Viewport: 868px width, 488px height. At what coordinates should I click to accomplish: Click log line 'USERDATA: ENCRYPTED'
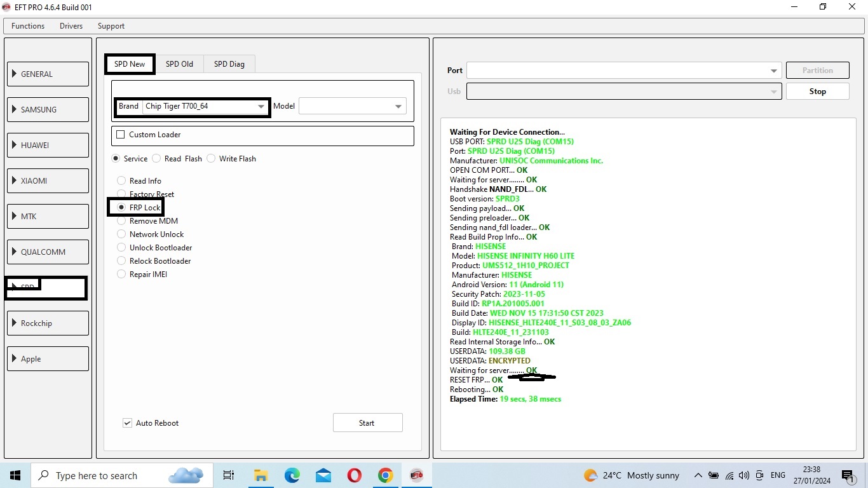490,361
